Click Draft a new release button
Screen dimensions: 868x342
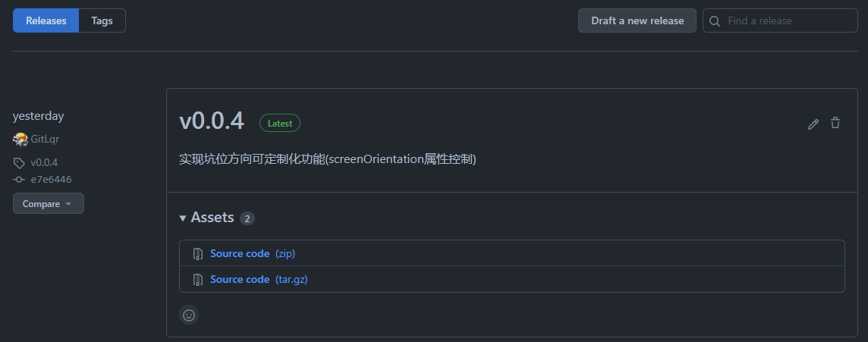coord(637,20)
